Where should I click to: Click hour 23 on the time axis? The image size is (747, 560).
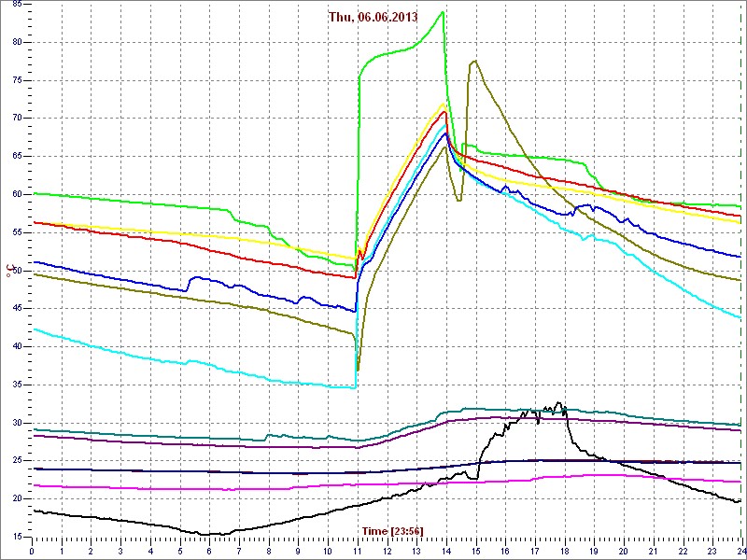coord(712,550)
